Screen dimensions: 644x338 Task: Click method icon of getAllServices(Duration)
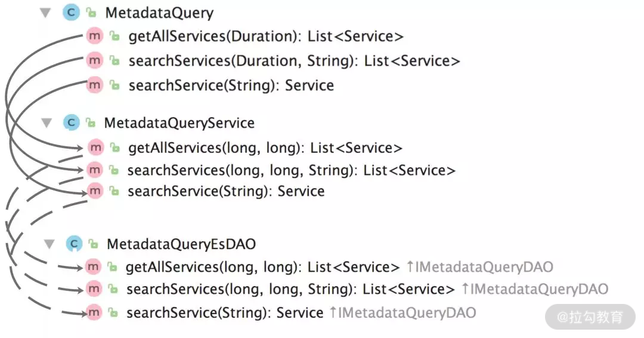coord(95,36)
